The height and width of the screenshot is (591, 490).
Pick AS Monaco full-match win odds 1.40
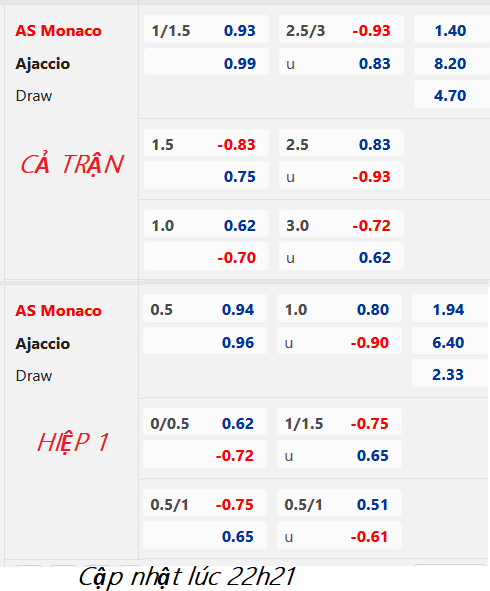tap(452, 30)
